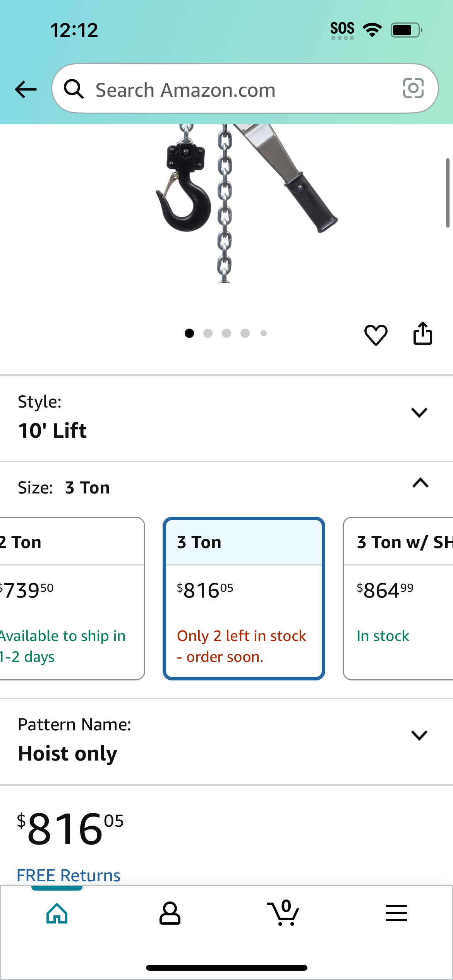453x980 pixels.
Task: Tap the share icon
Action: tap(422, 333)
